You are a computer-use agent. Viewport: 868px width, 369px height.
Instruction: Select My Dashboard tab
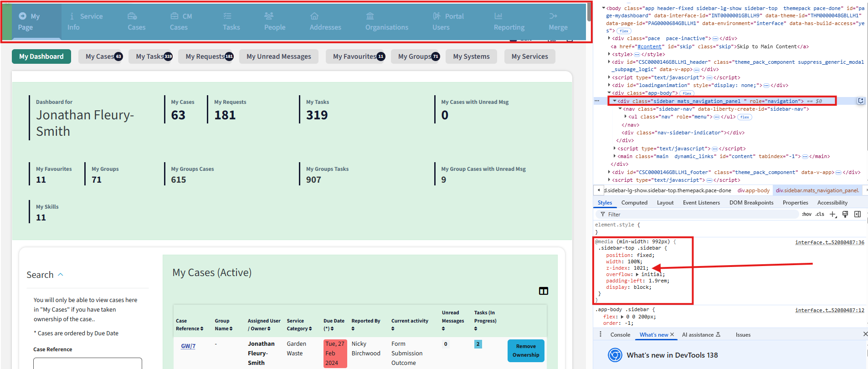[x=41, y=56]
